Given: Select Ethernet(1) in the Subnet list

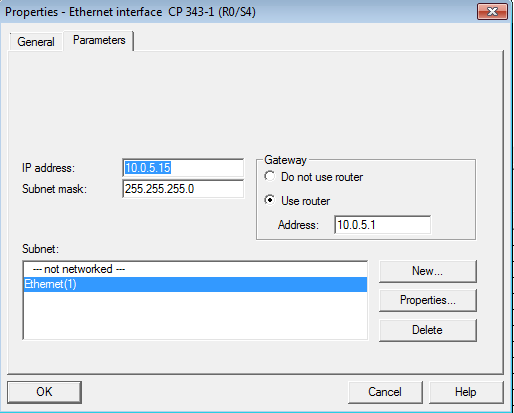Looking at the screenshot, I should coord(195,284).
